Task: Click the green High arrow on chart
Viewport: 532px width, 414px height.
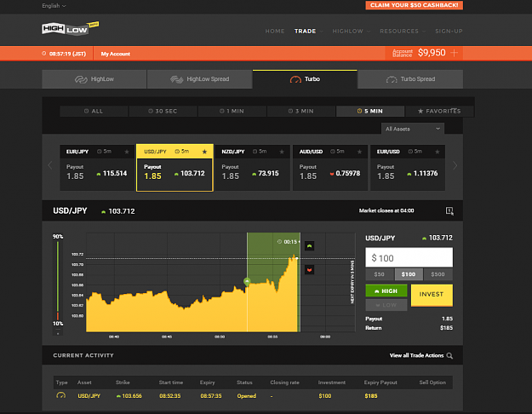Action: [x=310, y=246]
